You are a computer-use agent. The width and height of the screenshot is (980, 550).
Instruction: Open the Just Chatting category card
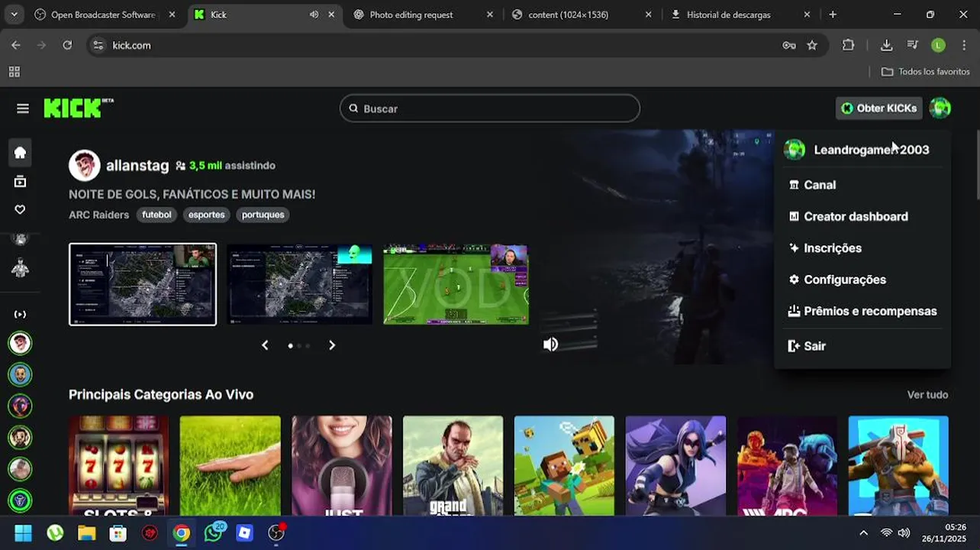coord(342,465)
